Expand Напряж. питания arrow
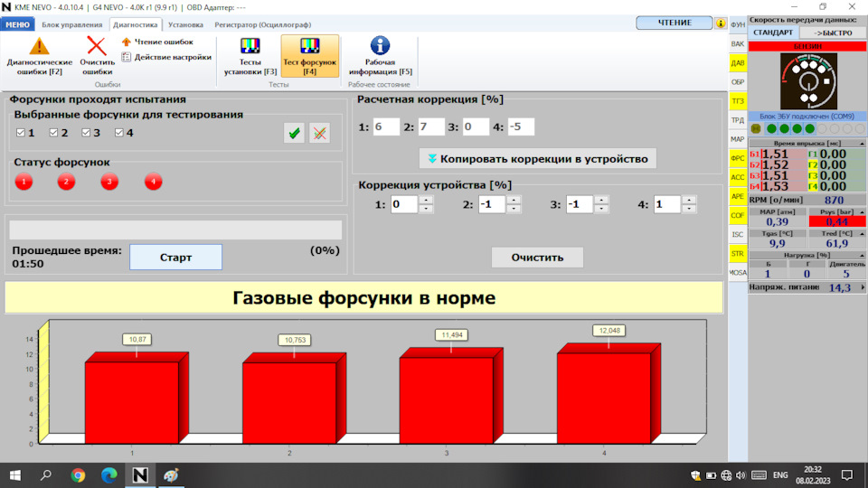The height and width of the screenshot is (488, 868). coord(863,287)
